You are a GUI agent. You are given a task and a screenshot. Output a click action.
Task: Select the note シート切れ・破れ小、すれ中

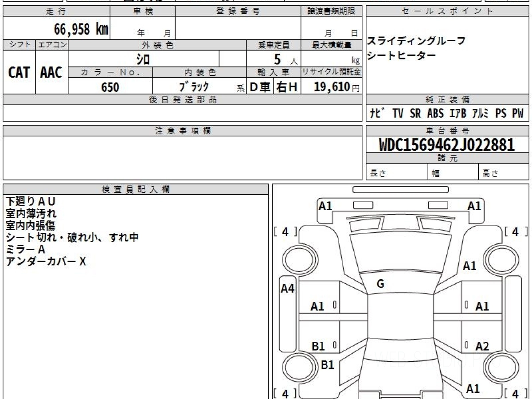click(72, 237)
